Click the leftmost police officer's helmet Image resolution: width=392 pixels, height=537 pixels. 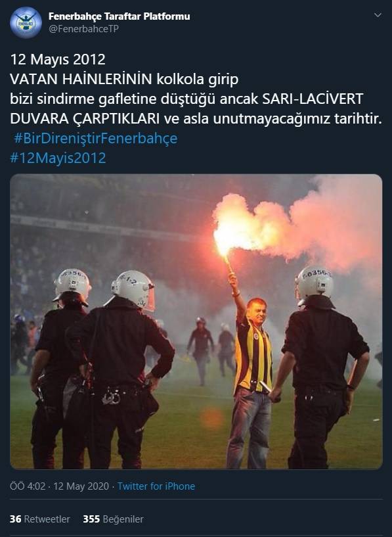[x=72, y=285]
